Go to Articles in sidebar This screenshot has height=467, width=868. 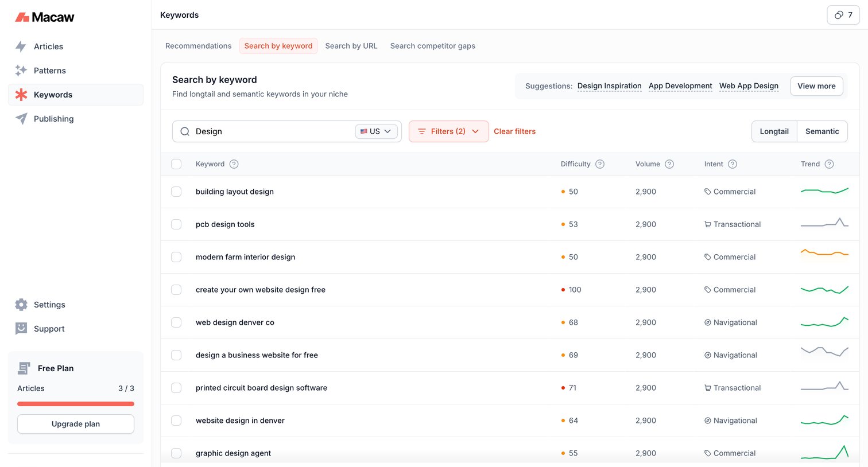coord(76,46)
